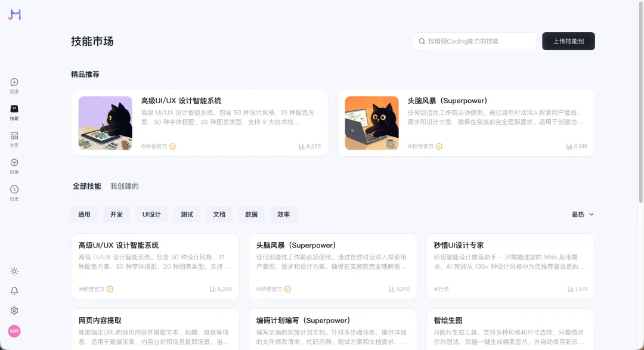
Task: Open settings gear icon in sidebar
Action: [x=14, y=311]
